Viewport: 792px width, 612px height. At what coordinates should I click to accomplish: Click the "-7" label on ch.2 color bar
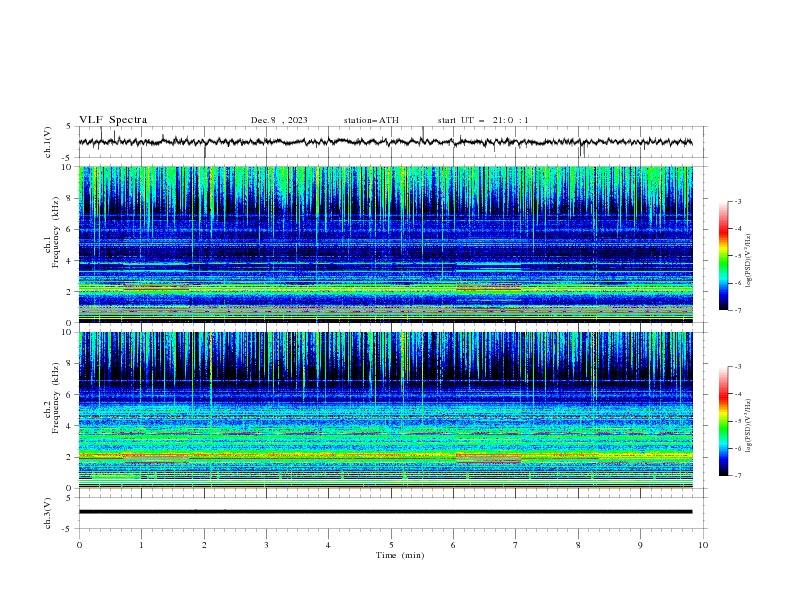tap(737, 475)
